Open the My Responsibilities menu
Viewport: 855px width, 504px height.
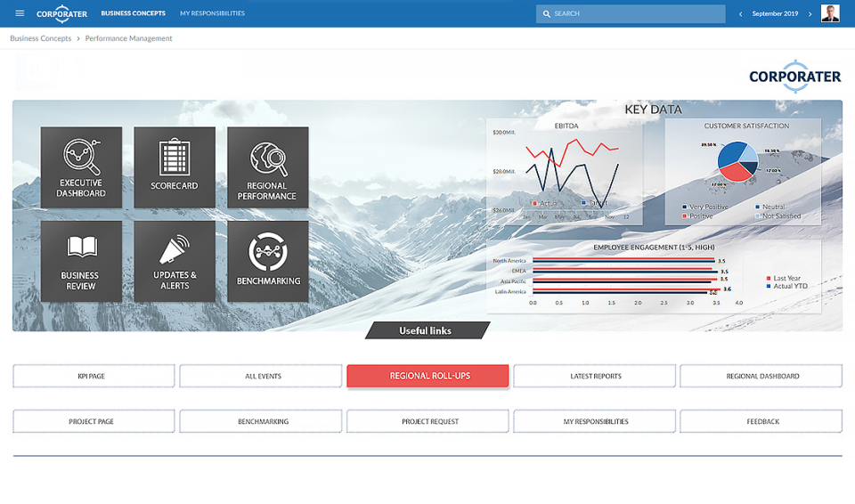(x=212, y=13)
